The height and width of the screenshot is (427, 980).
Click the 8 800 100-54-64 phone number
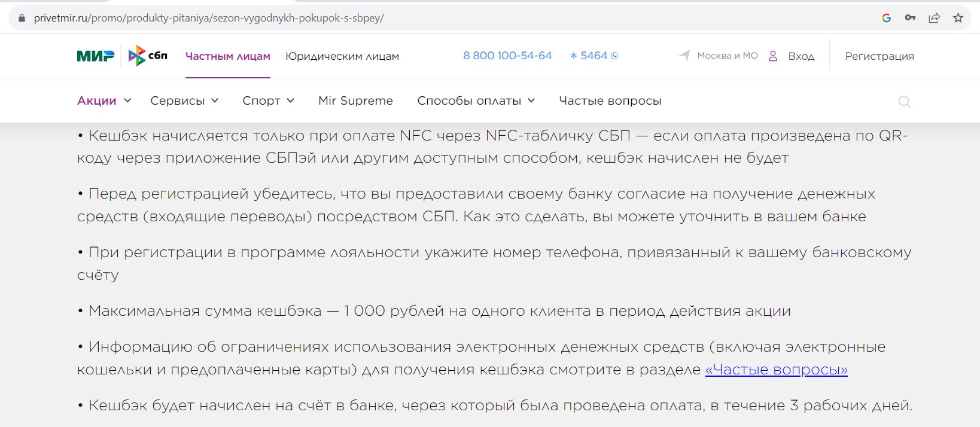[x=507, y=56]
